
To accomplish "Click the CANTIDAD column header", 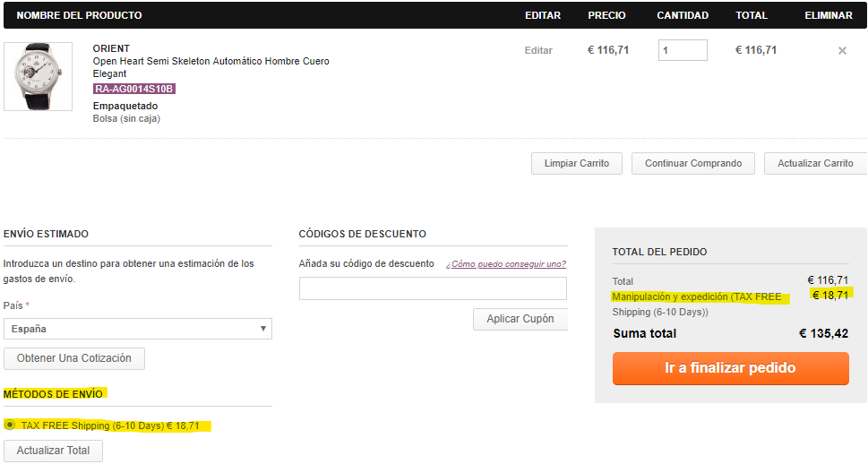I will (x=683, y=15).
